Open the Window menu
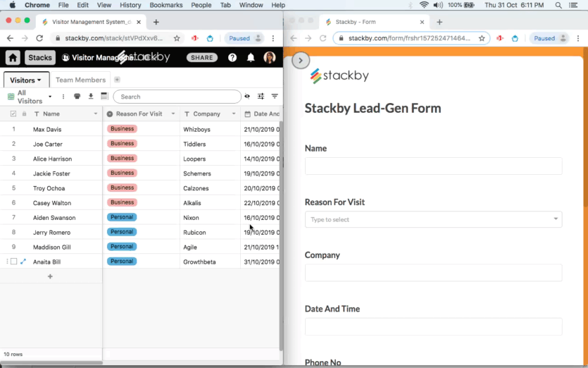This screenshot has height=368, width=588. [x=251, y=5]
